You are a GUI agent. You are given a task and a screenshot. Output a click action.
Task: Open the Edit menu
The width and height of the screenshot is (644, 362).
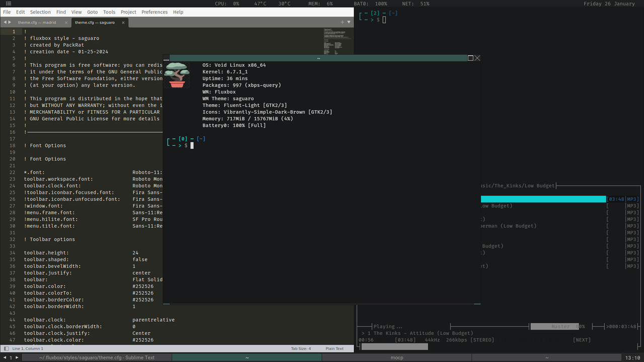pyautogui.click(x=21, y=12)
